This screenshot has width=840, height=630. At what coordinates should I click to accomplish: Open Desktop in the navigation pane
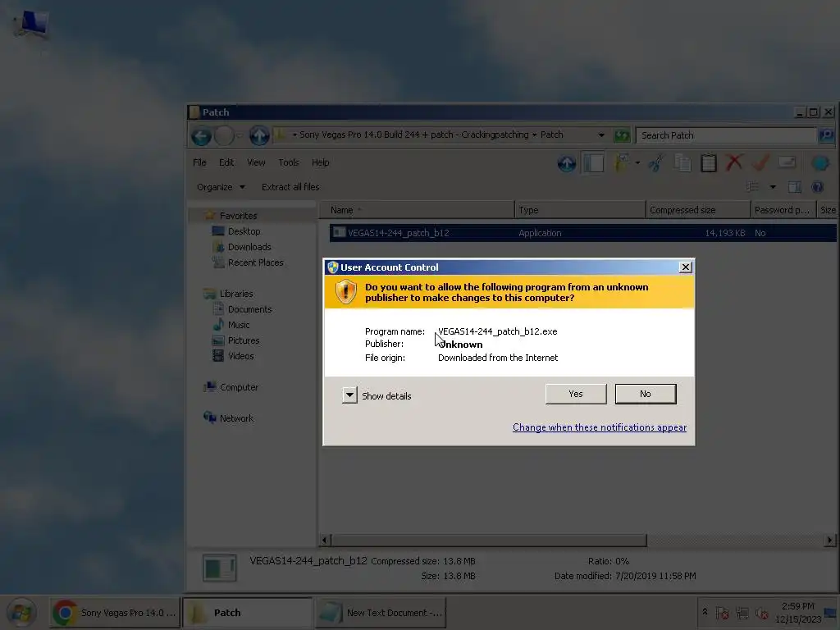tap(244, 231)
